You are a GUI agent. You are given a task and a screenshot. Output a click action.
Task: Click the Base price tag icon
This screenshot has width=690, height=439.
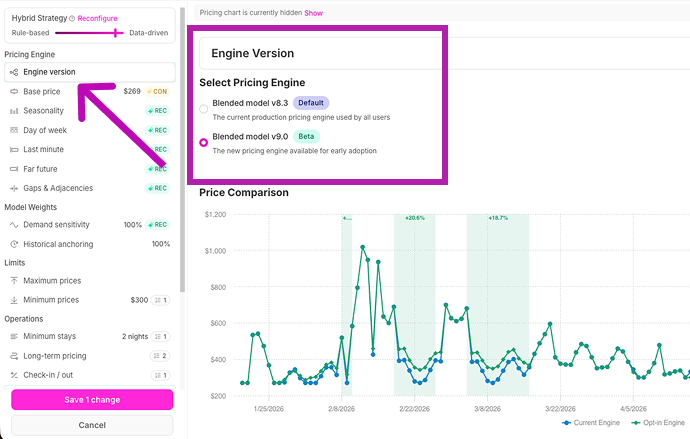coord(14,91)
